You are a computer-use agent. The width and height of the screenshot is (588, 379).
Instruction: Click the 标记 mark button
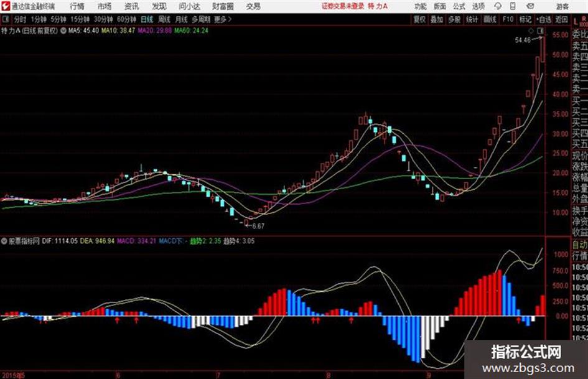pos(525,19)
